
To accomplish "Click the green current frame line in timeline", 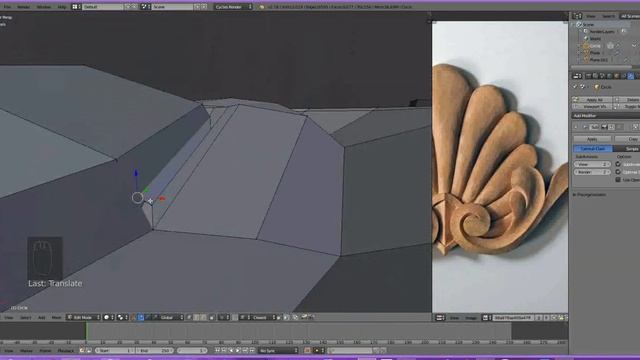I will [86, 331].
